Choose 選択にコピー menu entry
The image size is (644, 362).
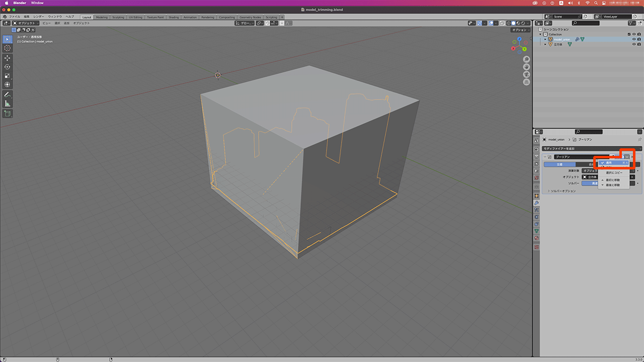point(614,172)
